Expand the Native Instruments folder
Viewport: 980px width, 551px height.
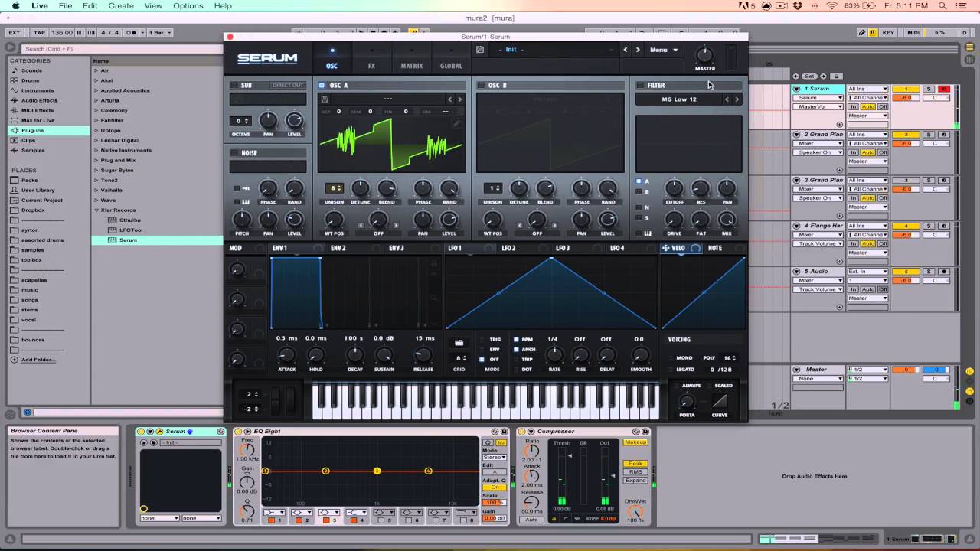click(96, 150)
